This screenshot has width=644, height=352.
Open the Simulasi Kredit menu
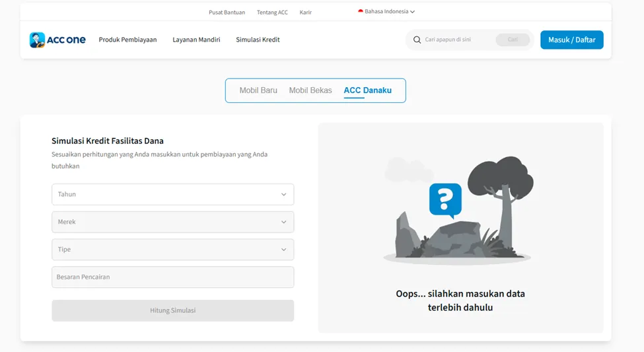click(258, 40)
